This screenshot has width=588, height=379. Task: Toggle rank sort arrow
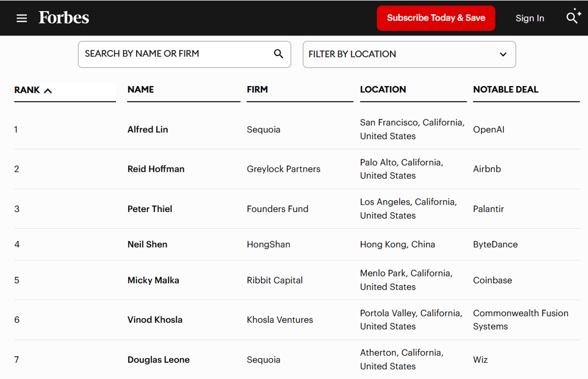[x=48, y=90]
